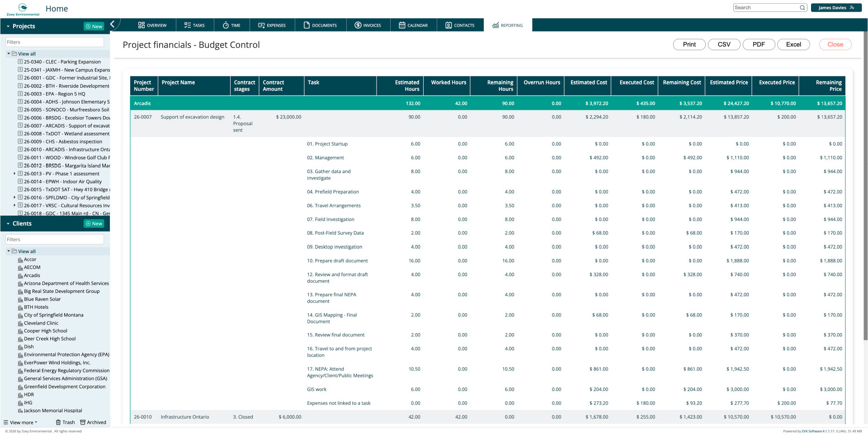Click task 07. Field Investigation
Viewport: 868px width, 434px height.
pyautogui.click(x=330, y=219)
